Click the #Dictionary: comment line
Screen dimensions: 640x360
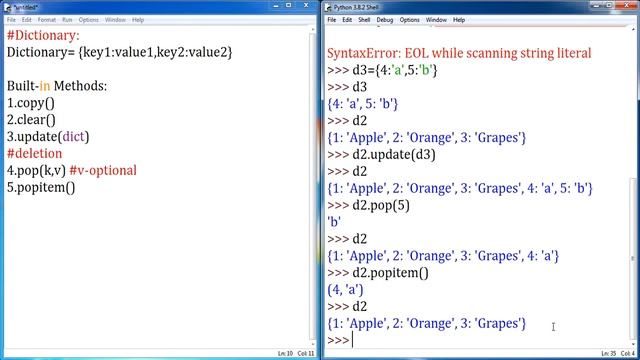(x=43, y=36)
